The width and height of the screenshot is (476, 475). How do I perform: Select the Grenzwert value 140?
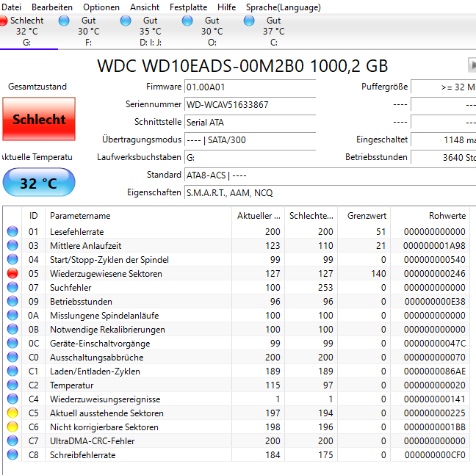pyautogui.click(x=378, y=274)
